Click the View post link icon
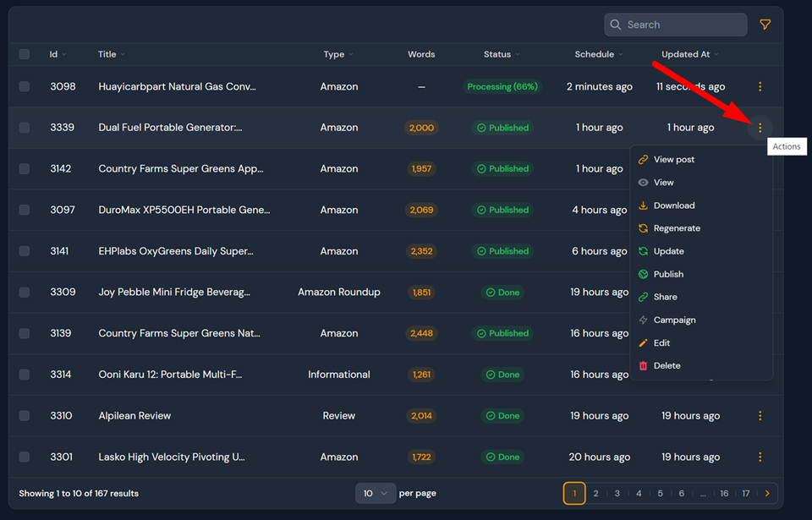The width and height of the screenshot is (812, 520). 643,160
